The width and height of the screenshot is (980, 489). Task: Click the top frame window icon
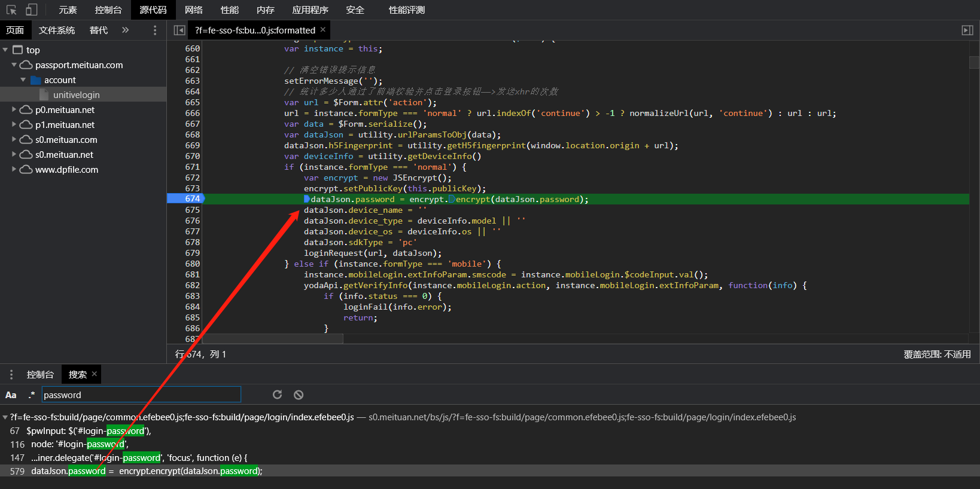(x=18, y=50)
